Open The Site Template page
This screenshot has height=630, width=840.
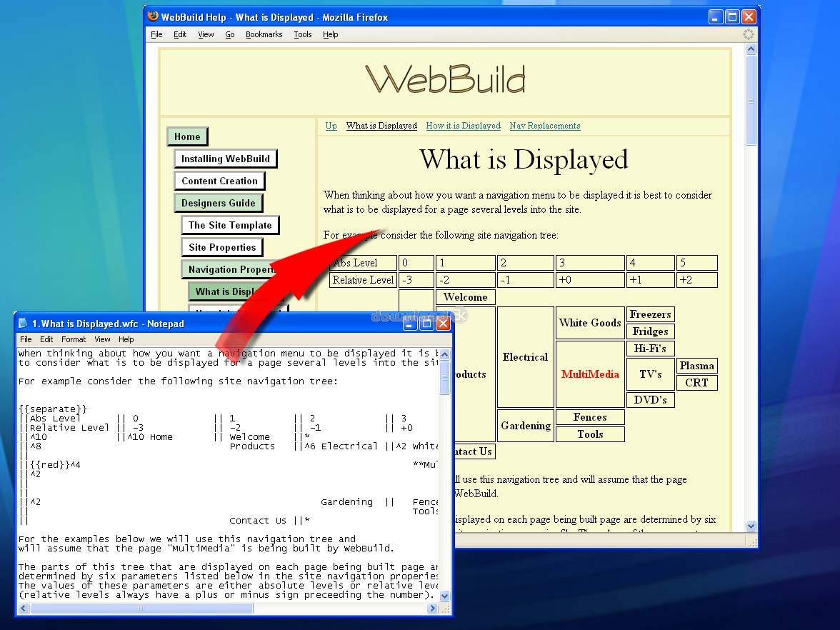tap(230, 225)
